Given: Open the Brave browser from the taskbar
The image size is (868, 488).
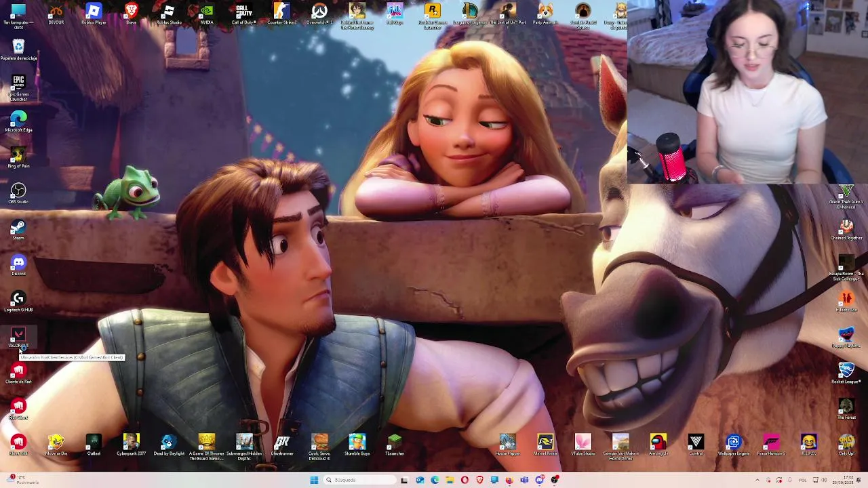Looking at the screenshot, I should tap(479, 480).
